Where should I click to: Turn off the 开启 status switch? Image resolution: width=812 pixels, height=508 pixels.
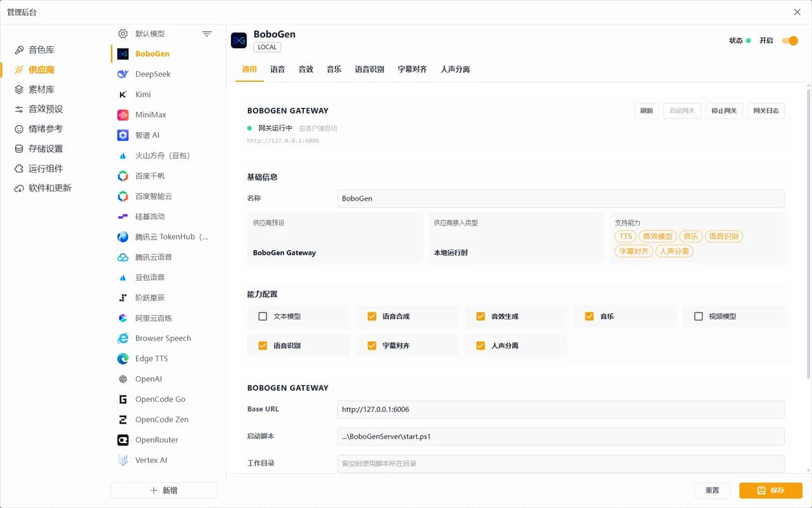point(790,41)
